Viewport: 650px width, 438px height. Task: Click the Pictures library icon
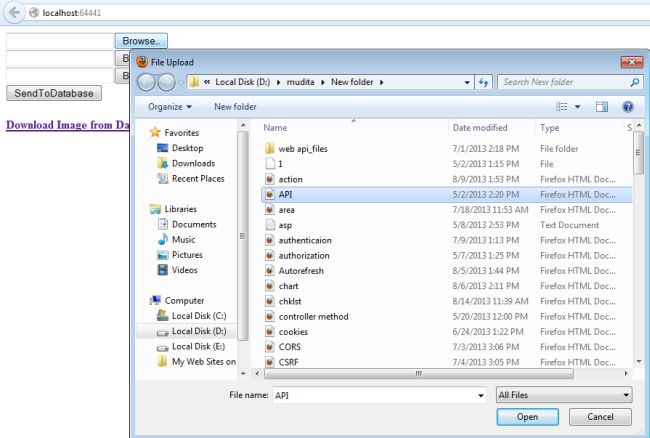pyautogui.click(x=162, y=255)
